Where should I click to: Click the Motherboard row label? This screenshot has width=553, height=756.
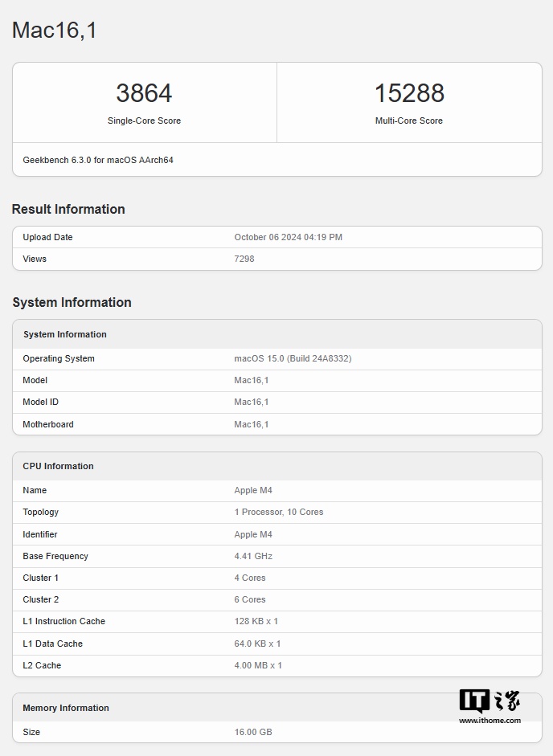48,424
